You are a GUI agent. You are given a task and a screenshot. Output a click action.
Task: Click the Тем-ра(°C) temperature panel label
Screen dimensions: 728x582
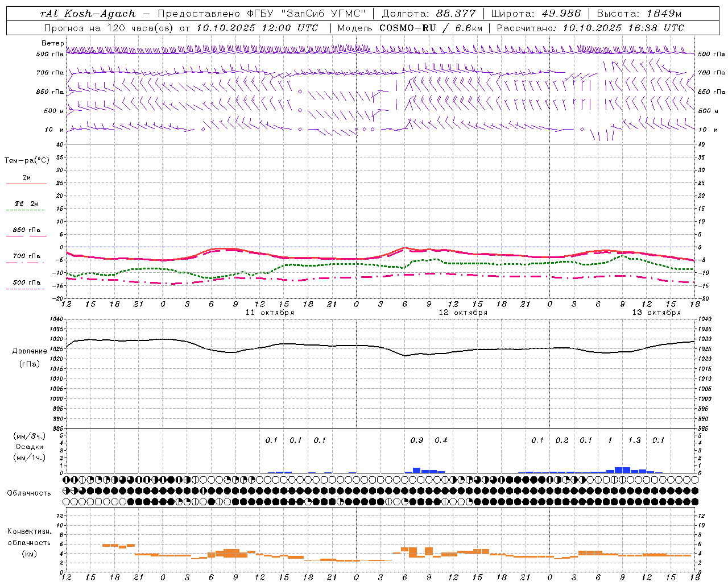pos(27,161)
